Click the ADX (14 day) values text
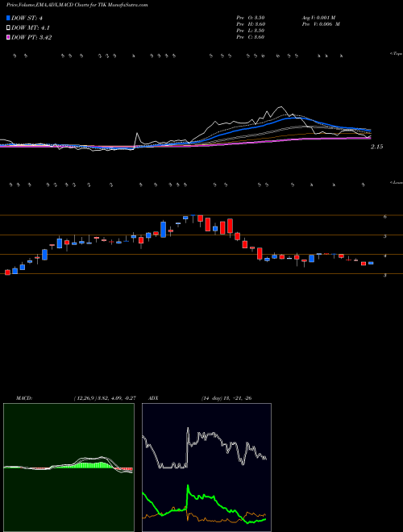 (x=226, y=398)
